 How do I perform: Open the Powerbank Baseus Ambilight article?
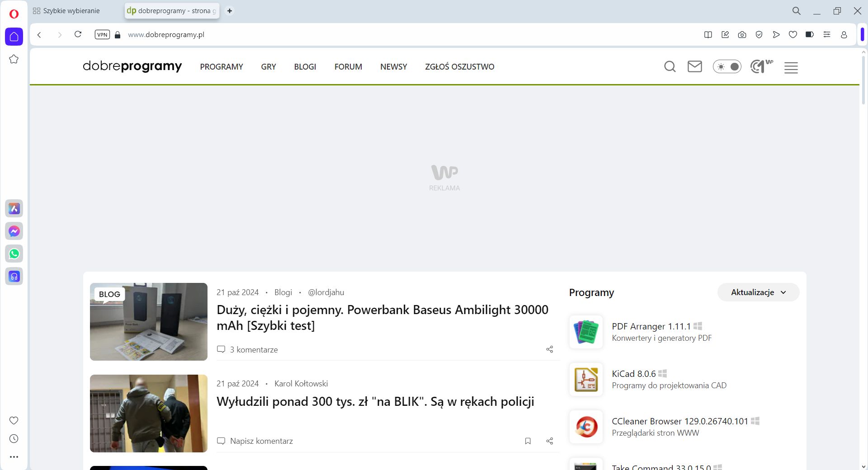point(382,317)
